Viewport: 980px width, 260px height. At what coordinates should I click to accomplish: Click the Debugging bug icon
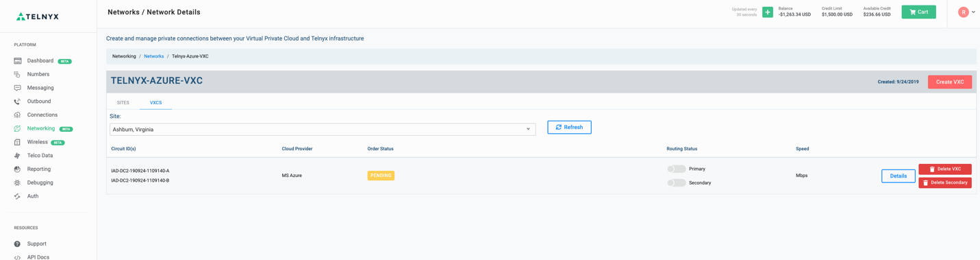(x=18, y=182)
